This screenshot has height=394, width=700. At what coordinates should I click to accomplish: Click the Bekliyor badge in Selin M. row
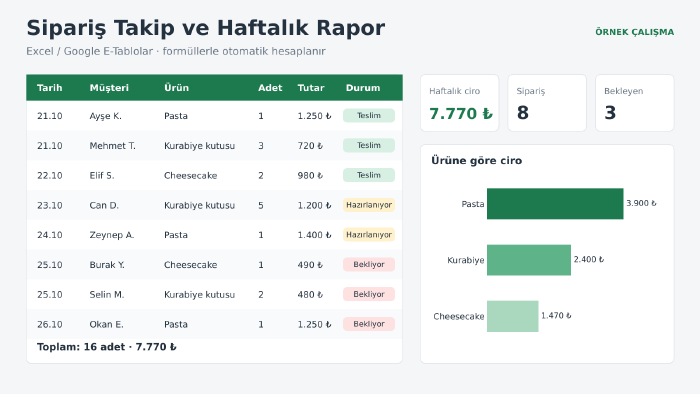coord(369,294)
